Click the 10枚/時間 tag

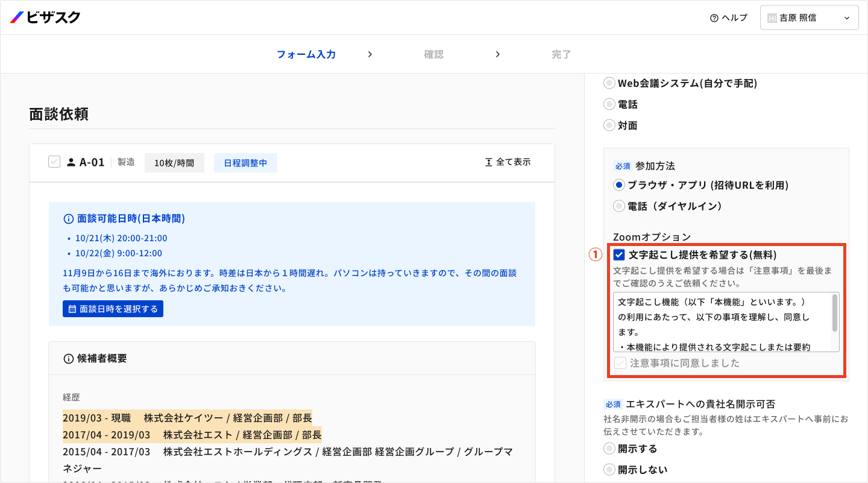174,163
